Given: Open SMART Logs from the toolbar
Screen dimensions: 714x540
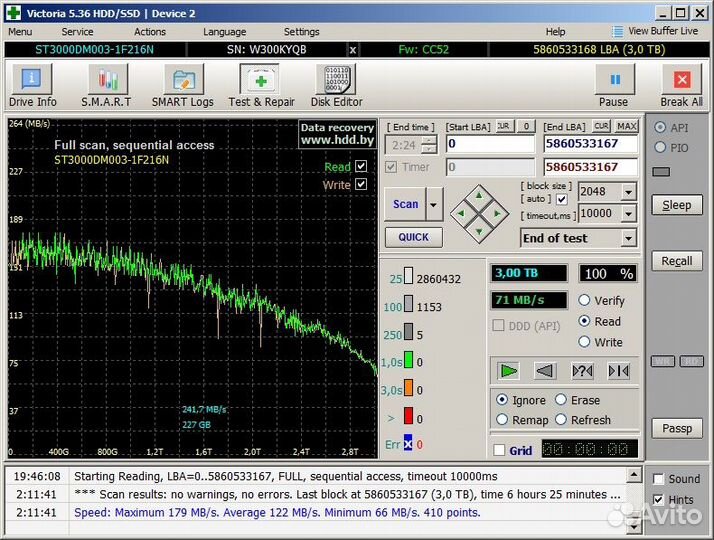Looking at the screenshot, I should coord(182,86).
